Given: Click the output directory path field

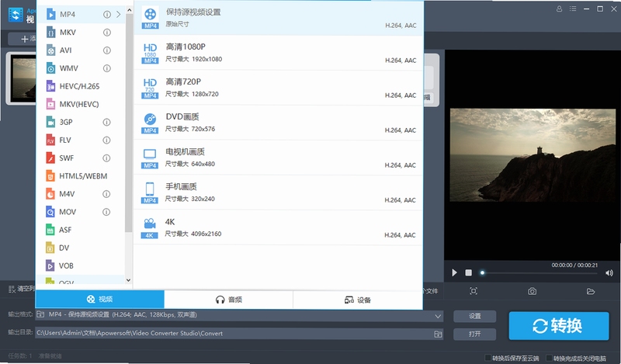Looking at the screenshot, I should 239,334.
